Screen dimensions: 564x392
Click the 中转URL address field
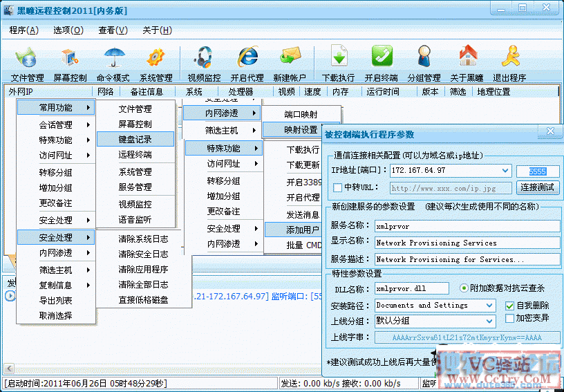pos(451,188)
